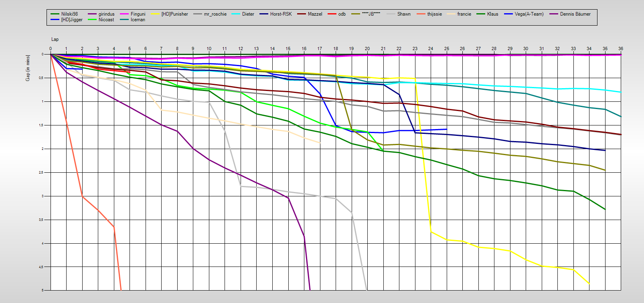This screenshot has height=303, width=644.
Task: Select Shawn in the legend
Action: click(404, 14)
